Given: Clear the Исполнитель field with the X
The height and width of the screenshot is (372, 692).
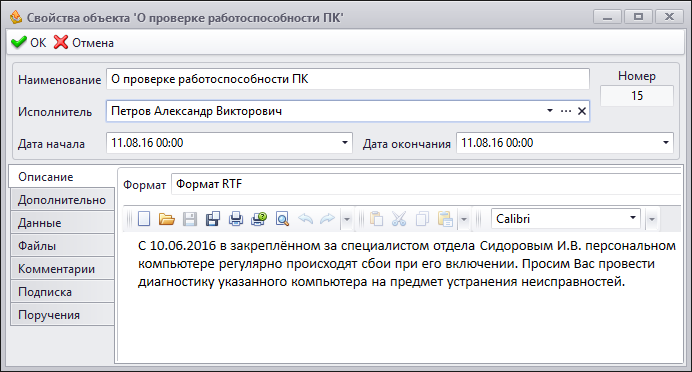Looking at the screenshot, I should (x=582, y=111).
